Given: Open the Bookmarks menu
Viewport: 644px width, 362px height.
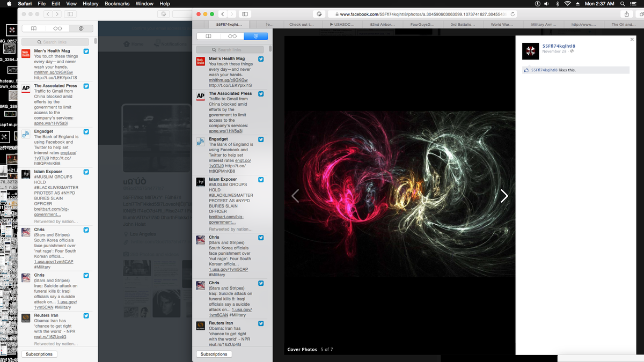Looking at the screenshot, I should tap(117, 4).
